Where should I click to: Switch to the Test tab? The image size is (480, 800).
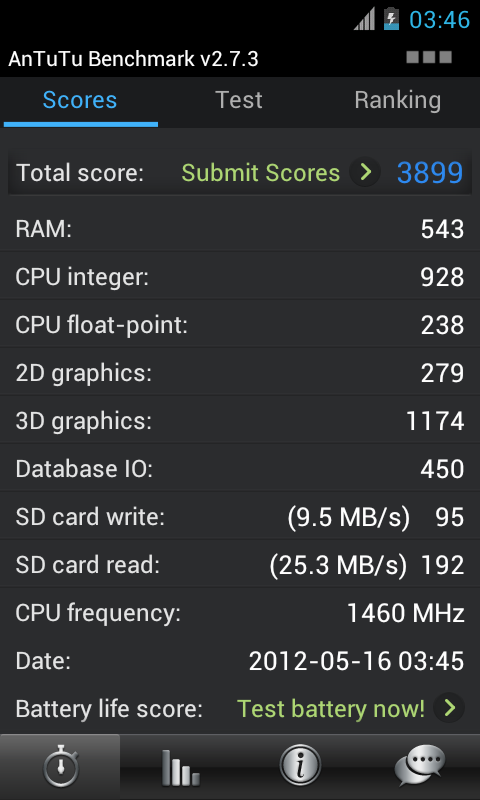[239, 100]
